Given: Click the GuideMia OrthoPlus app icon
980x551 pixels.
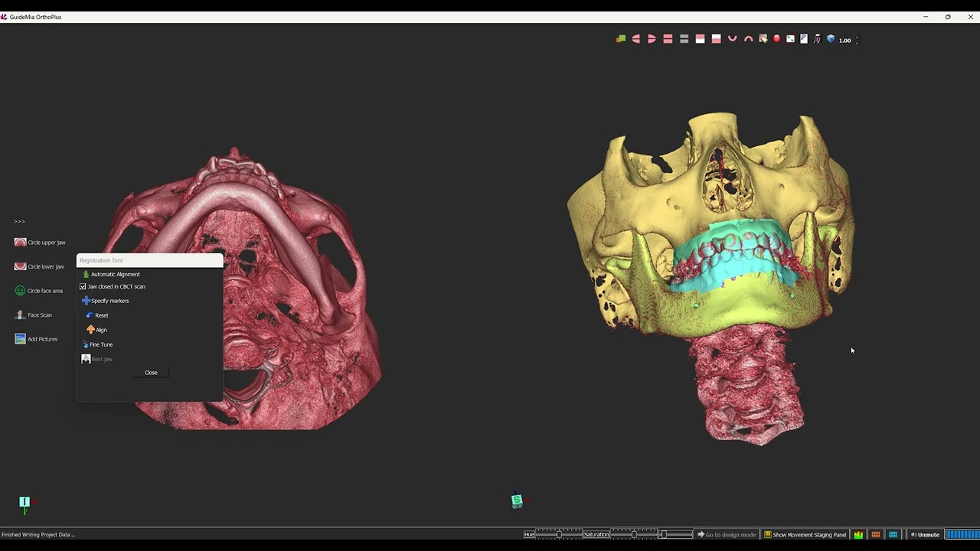Looking at the screenshot, I should (4, 17).
